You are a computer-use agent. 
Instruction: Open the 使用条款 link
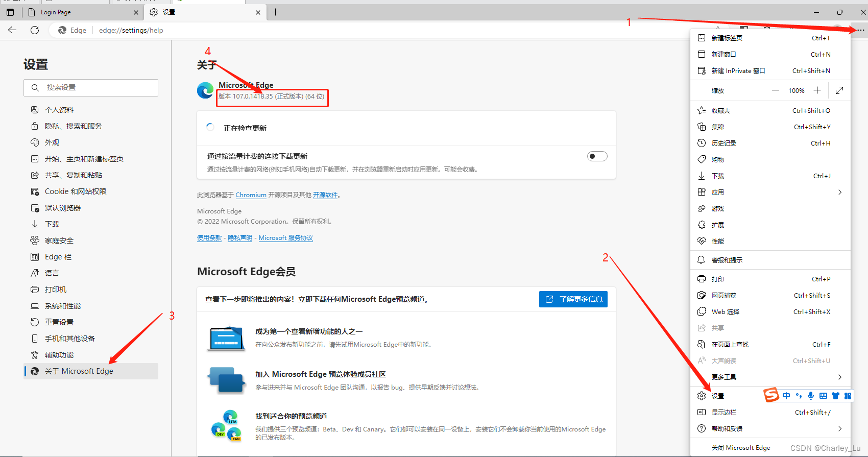point(209,238)
